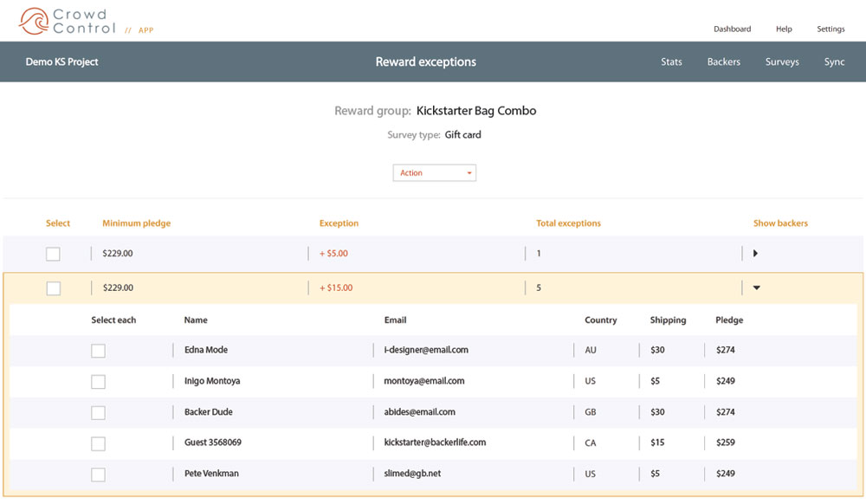Expand backers for the +$5.00 exception
The height and width of the screenshot is (504, 866).
point(755,254)
